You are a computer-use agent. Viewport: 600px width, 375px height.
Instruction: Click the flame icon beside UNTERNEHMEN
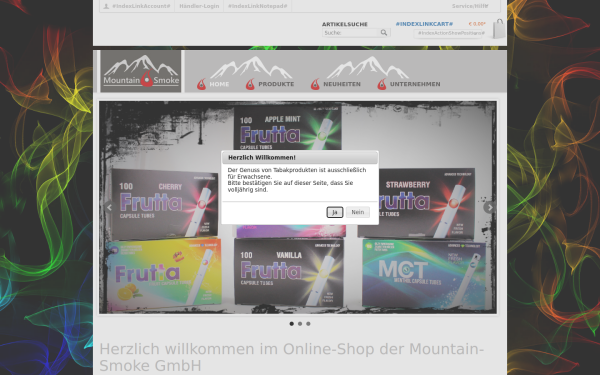[382, 84]
